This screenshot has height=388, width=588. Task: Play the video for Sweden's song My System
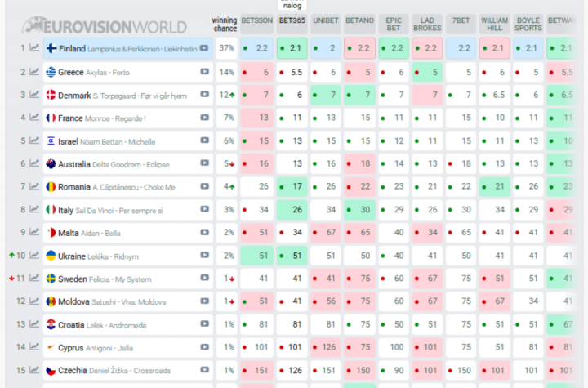point(204,278)
